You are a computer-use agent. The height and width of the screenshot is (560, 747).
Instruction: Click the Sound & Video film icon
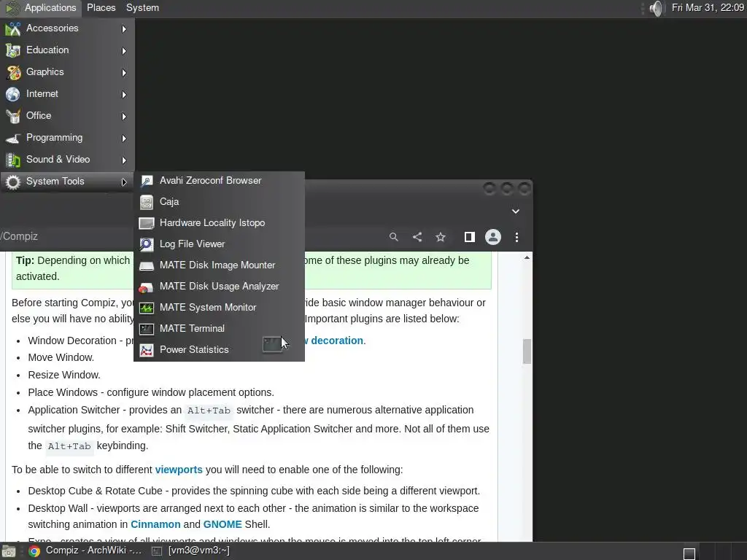coord(13,160)
